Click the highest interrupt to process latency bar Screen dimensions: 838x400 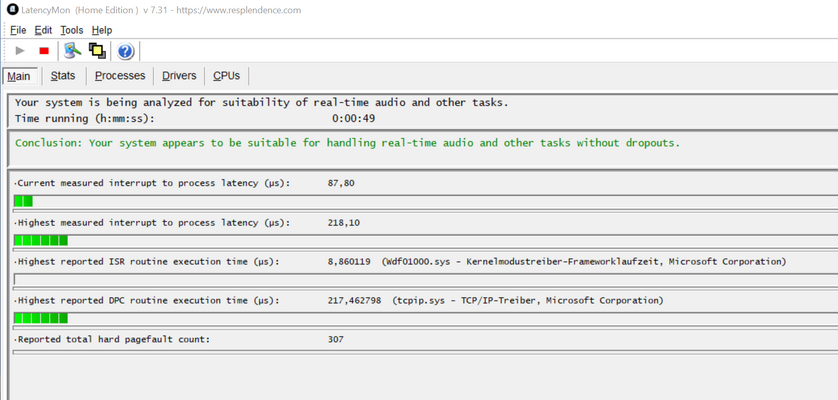(41, 241)
